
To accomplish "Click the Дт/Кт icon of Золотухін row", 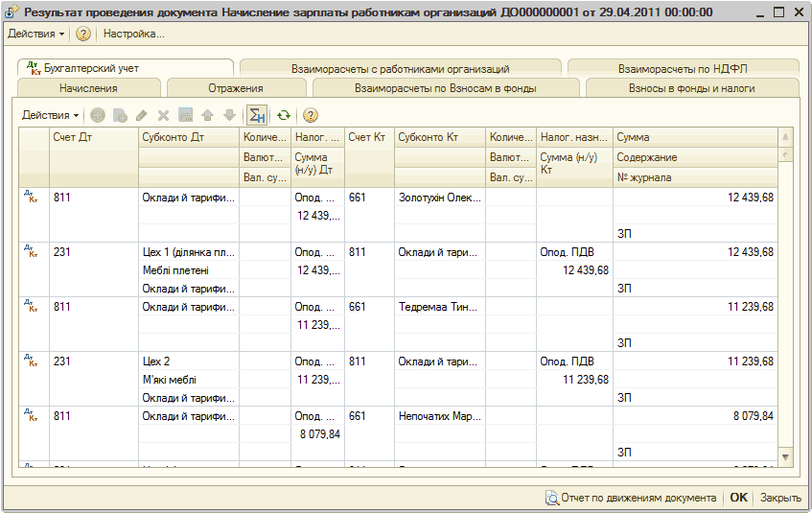I will pos(32,197).
